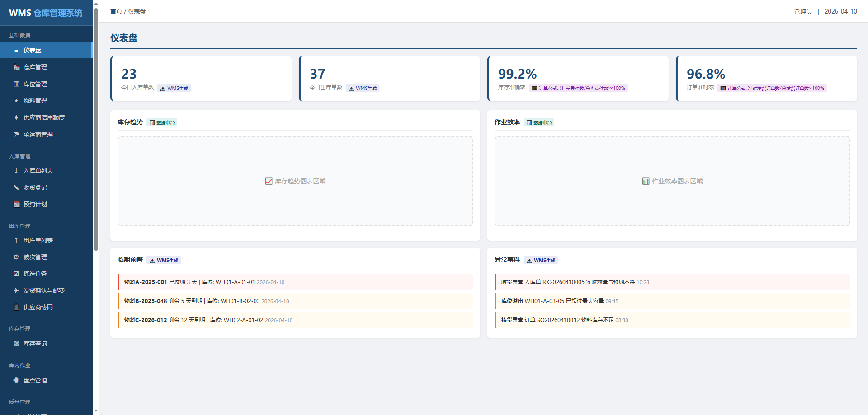Click the carrier management icon
868x415 pixels.
click(16, 135)
